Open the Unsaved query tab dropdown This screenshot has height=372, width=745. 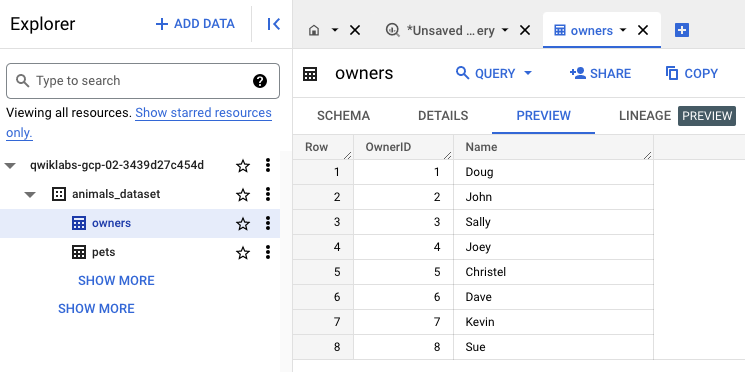point(505,30)
